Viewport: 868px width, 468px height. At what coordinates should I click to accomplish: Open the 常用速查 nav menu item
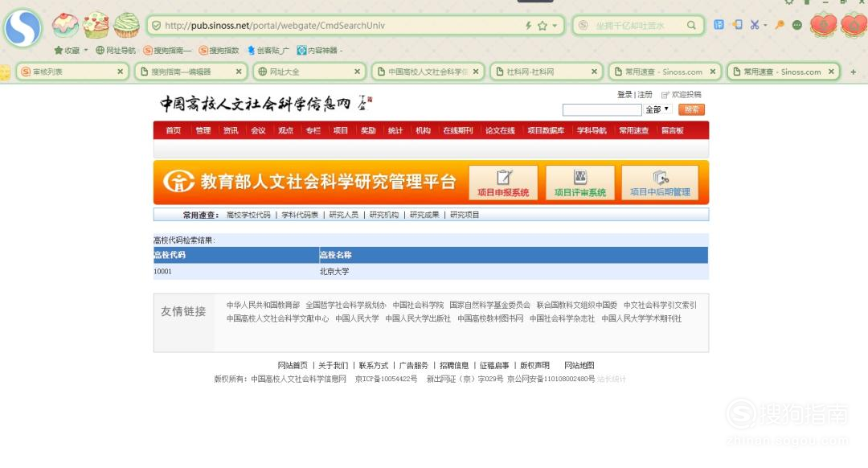pos(634,131)
